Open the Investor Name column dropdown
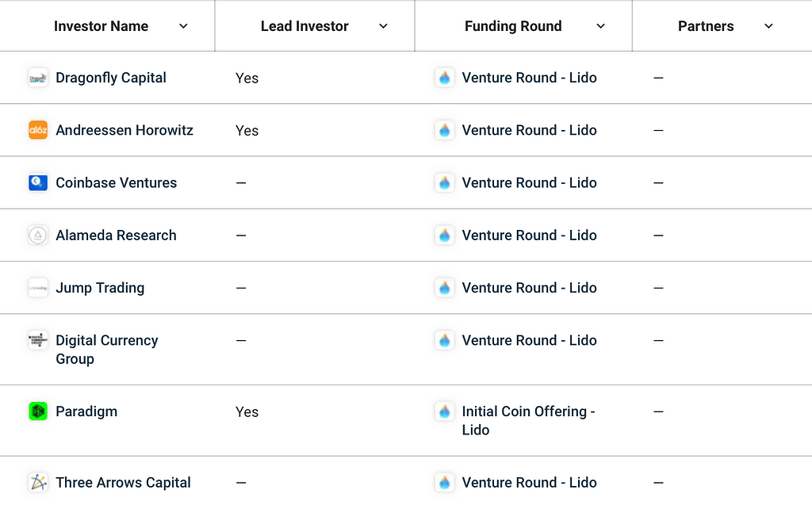Image resolution: width=812 pixels, height=505 pixels. click(183, 26)
